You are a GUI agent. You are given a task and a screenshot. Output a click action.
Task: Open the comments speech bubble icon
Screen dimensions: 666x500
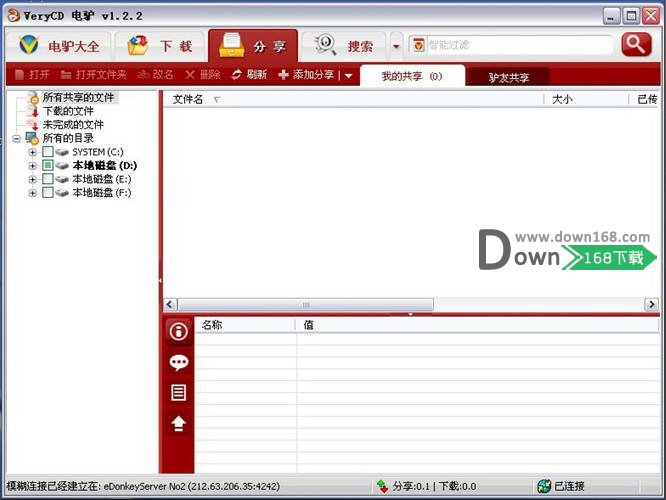click(x=178, y=362)
